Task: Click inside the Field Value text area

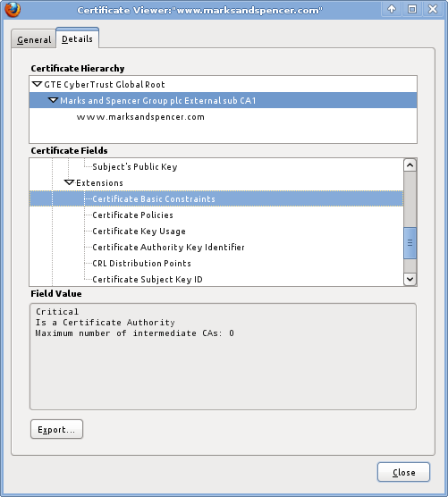Action: click(x=223, y=357)
